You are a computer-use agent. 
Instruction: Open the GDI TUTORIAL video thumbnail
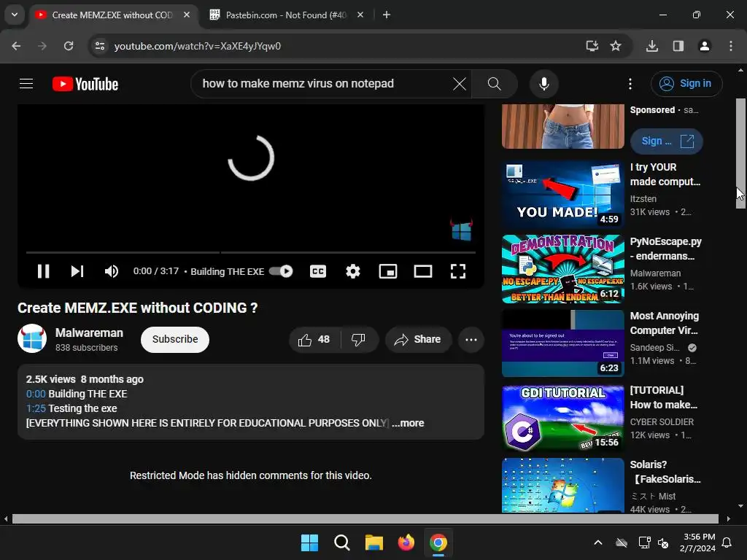click(563, 418)
